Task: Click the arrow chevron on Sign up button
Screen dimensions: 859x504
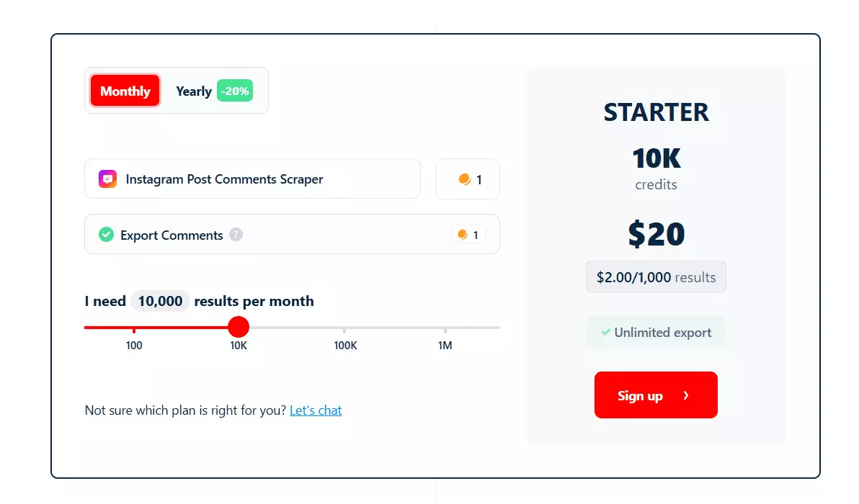Action: [x=686, y=395]
